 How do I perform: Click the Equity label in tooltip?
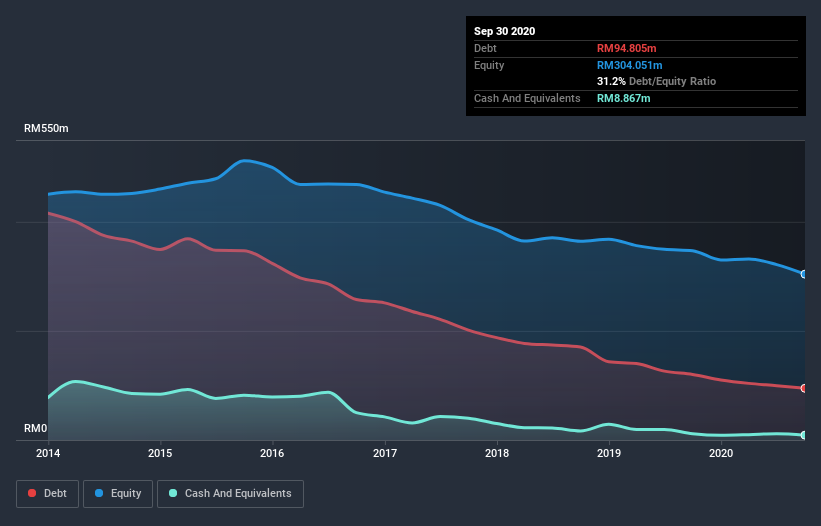coord(489,65)
